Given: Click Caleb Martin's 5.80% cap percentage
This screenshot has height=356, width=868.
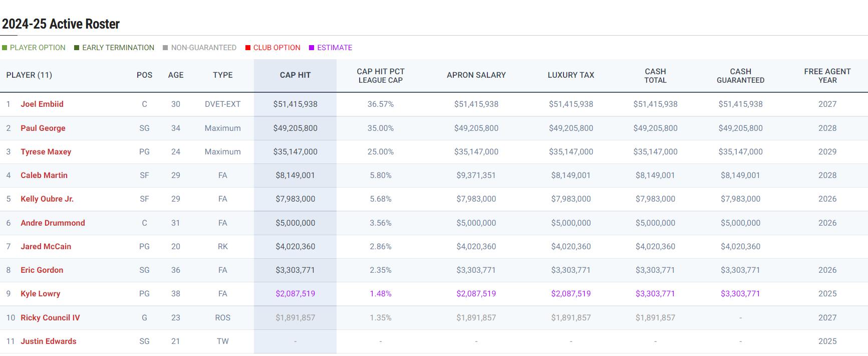Looking at the screenshot, I should [x=381, y=175].
